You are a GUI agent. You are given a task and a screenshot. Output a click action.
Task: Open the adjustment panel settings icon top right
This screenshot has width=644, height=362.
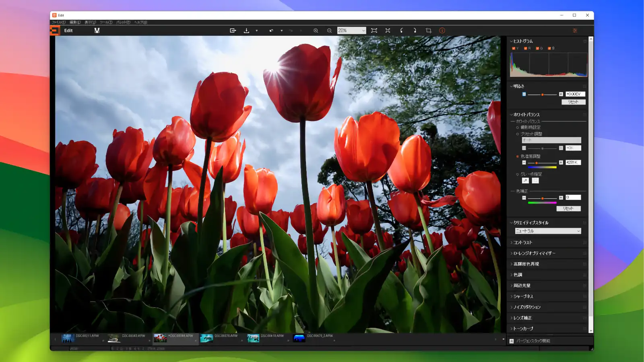pyautogui.click(x=575, y=30)
